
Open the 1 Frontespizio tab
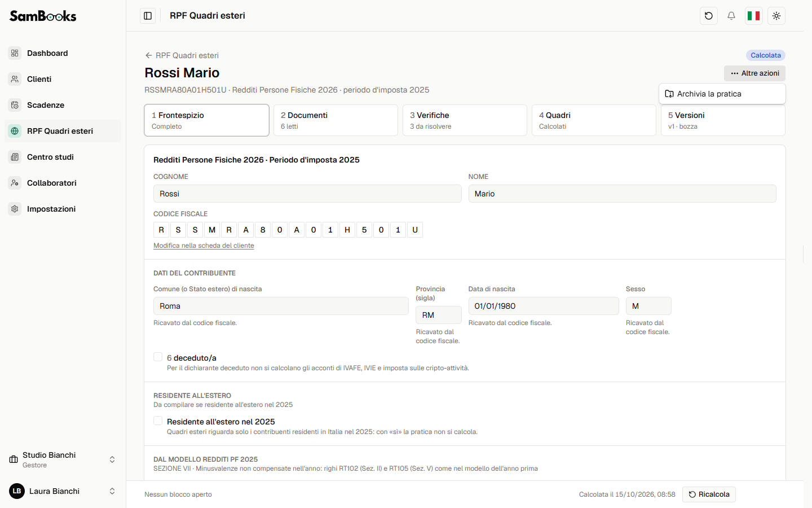[x=206, y=120]
